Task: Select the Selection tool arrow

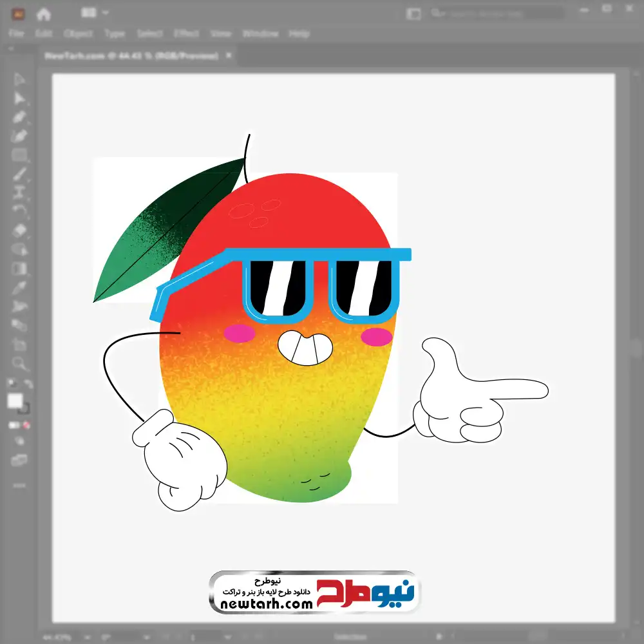Action: 19,79
